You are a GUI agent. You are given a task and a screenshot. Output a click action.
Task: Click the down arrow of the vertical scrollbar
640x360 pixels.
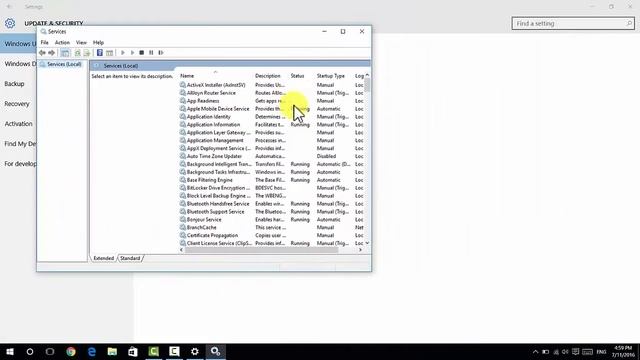[x=367, y=243]
